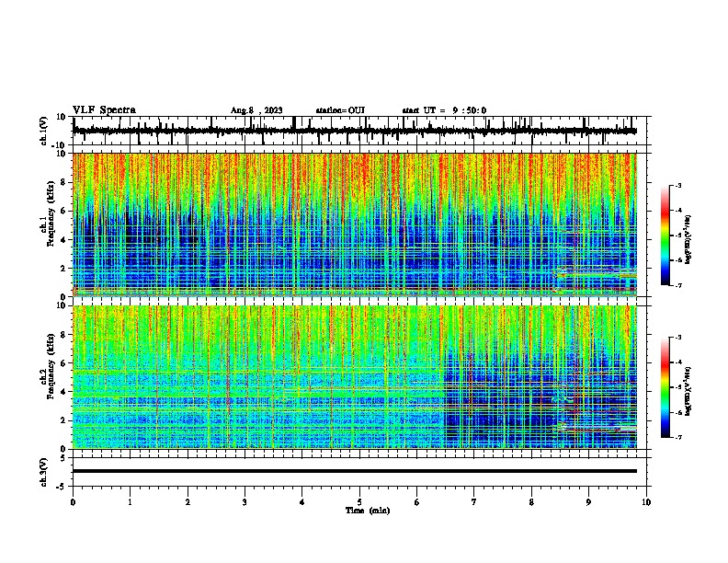Click the "9" tick on the time axis
The image size is (728, 563).
[x=588, y=502]
